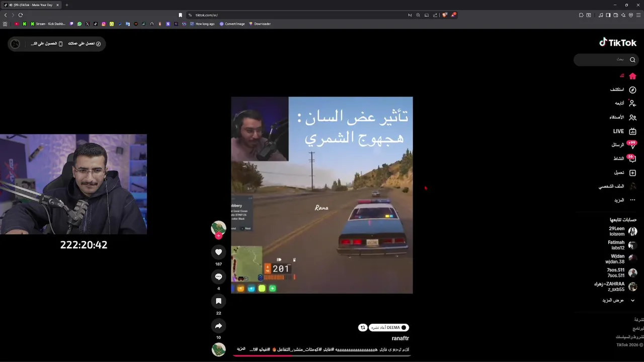Click the get-app phone button
Screen dimensions: 644x362
[47, 44]
